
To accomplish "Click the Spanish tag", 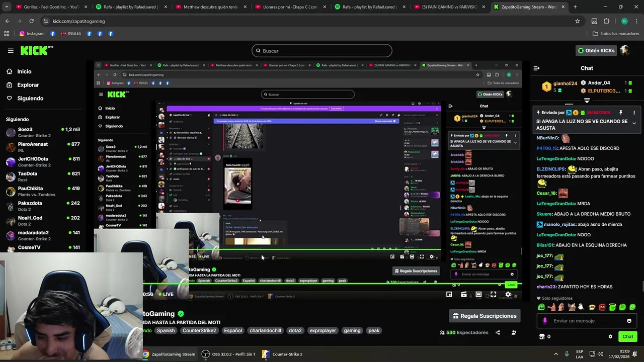I will [x=166, y=331].
